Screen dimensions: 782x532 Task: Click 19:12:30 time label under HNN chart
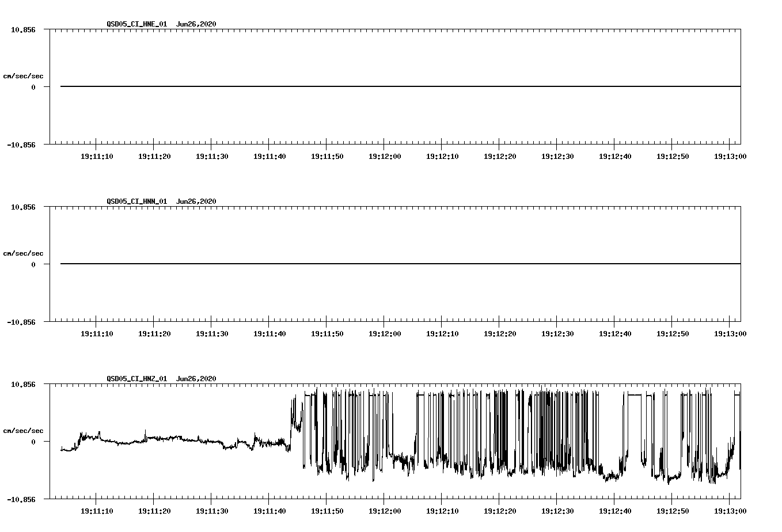coord(557,334)
